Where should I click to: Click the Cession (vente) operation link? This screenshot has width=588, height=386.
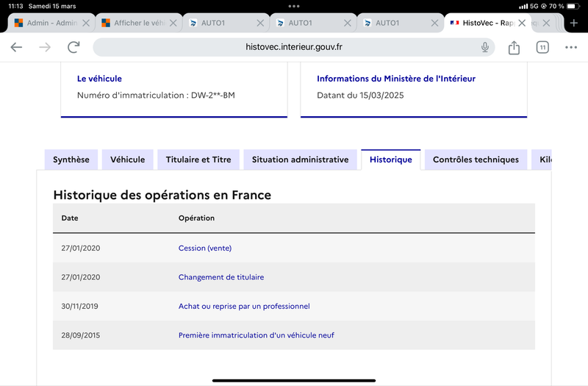pos(205,248)
